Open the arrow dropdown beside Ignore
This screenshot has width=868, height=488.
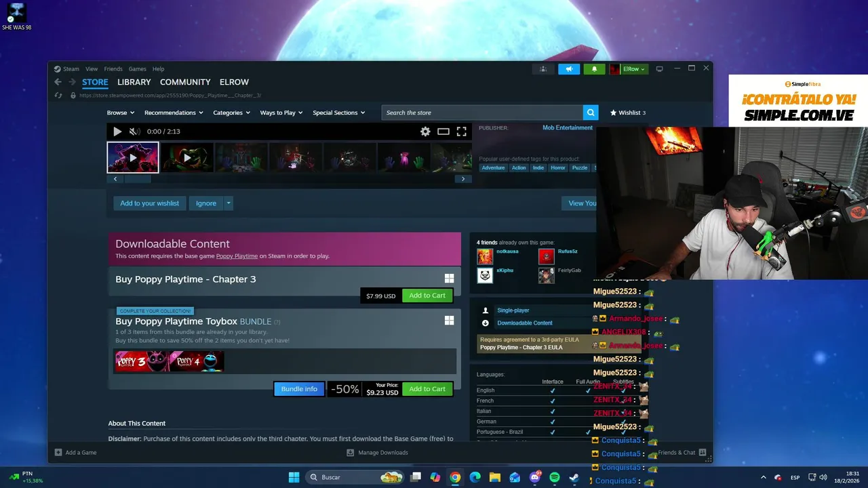229,203
